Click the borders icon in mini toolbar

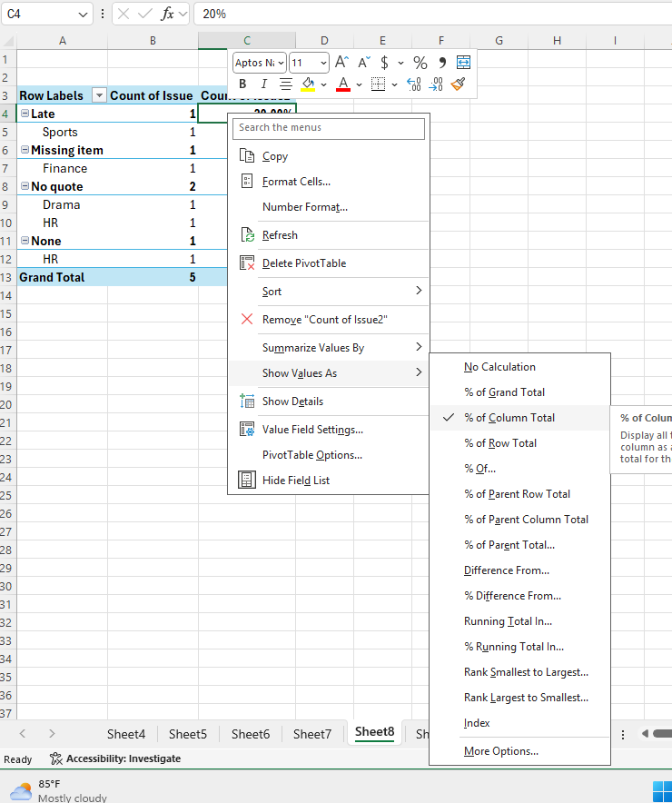point(378,84)
